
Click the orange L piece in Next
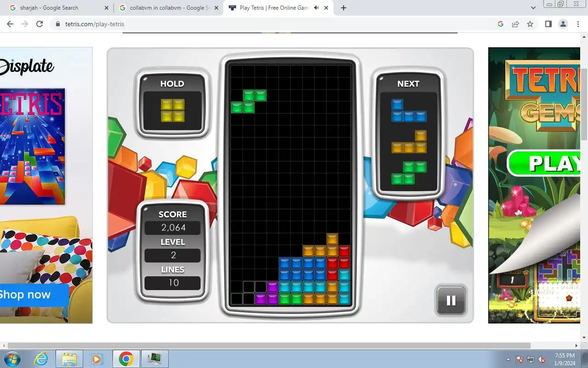[409, 142]
